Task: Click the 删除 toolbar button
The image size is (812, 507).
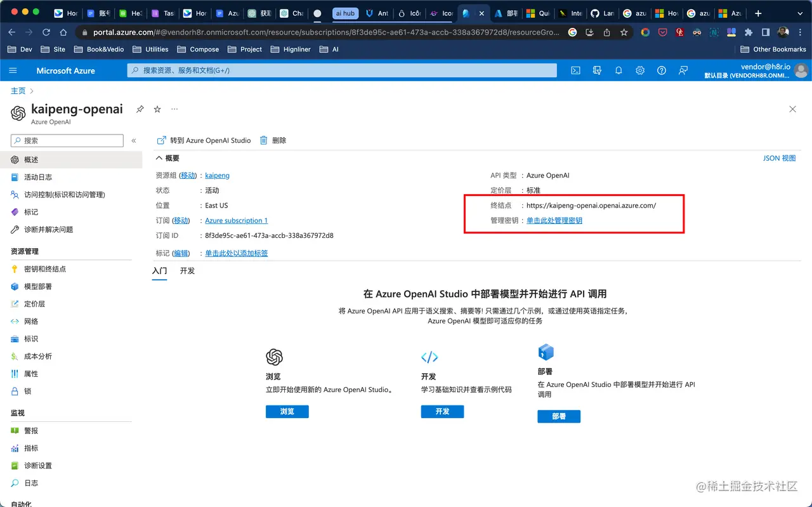Action: (x=273, y=140)
